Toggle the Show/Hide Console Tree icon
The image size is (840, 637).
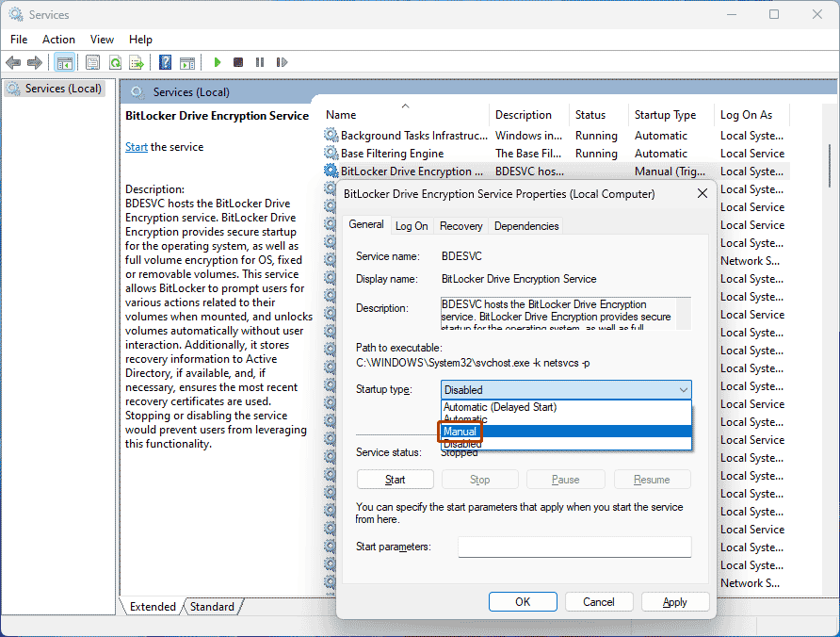tap(63, 62)
